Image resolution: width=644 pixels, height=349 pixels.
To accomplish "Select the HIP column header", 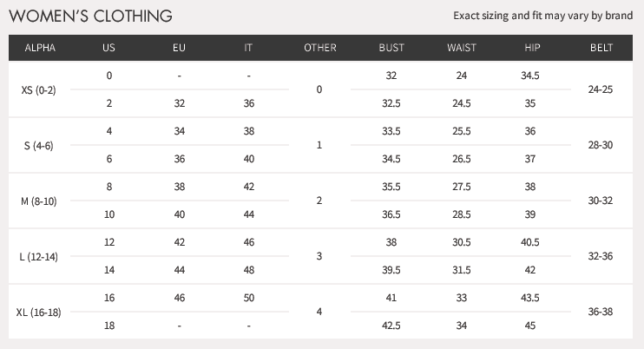I will [x=532, y=48].
